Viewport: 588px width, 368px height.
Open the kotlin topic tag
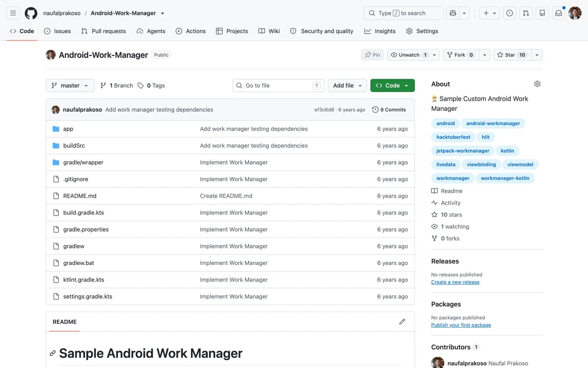click(507, 151)
